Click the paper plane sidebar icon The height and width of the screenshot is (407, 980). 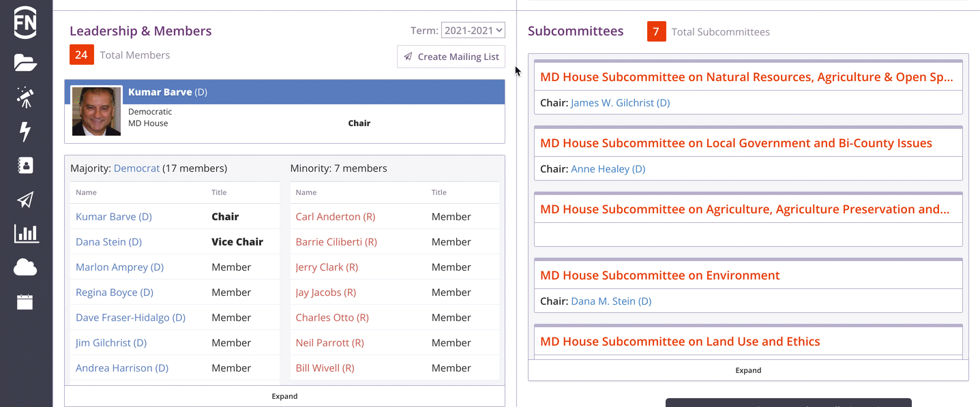pos(25,200)
